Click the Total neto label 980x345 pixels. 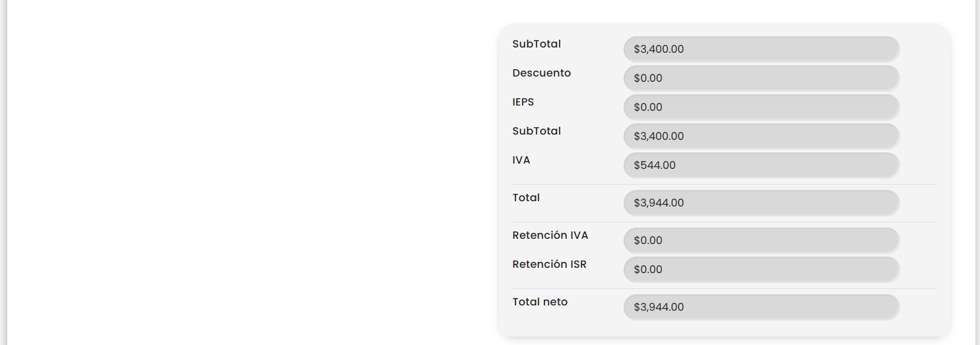click(540, 302)
